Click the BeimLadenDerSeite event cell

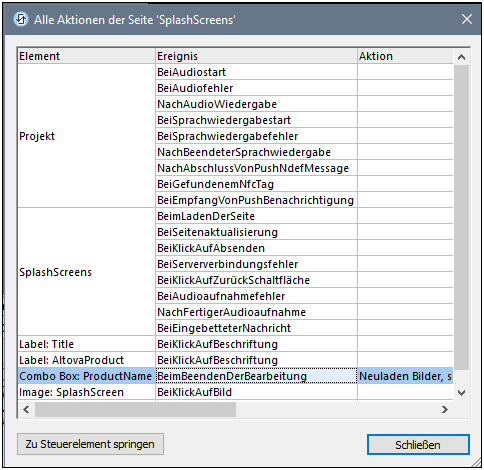[256, 216]
